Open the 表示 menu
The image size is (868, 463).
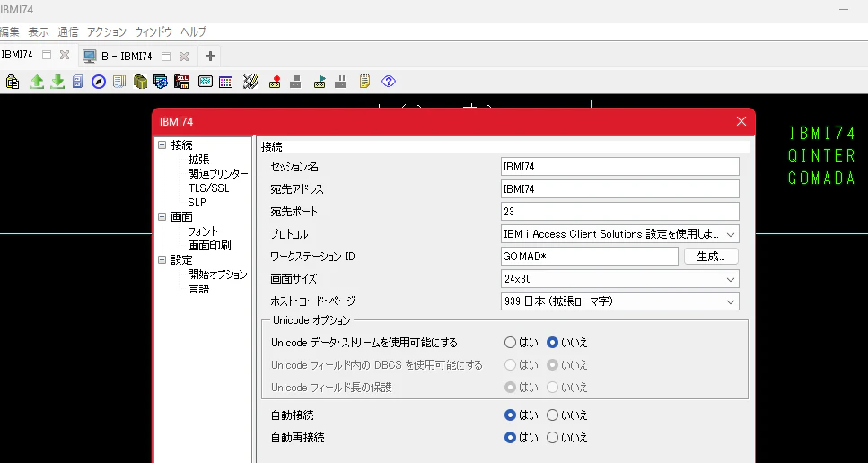(39, 32)
